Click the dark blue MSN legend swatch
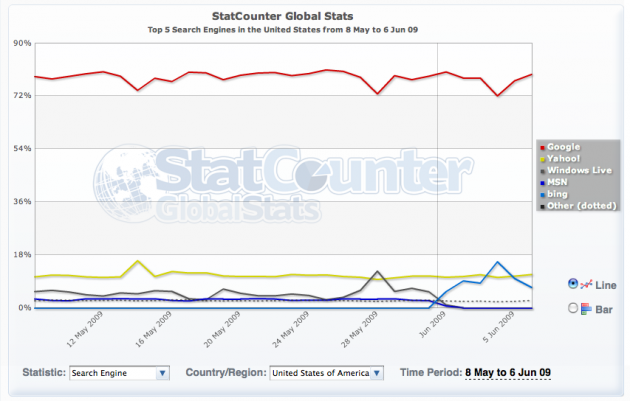 tap(541, 183)
